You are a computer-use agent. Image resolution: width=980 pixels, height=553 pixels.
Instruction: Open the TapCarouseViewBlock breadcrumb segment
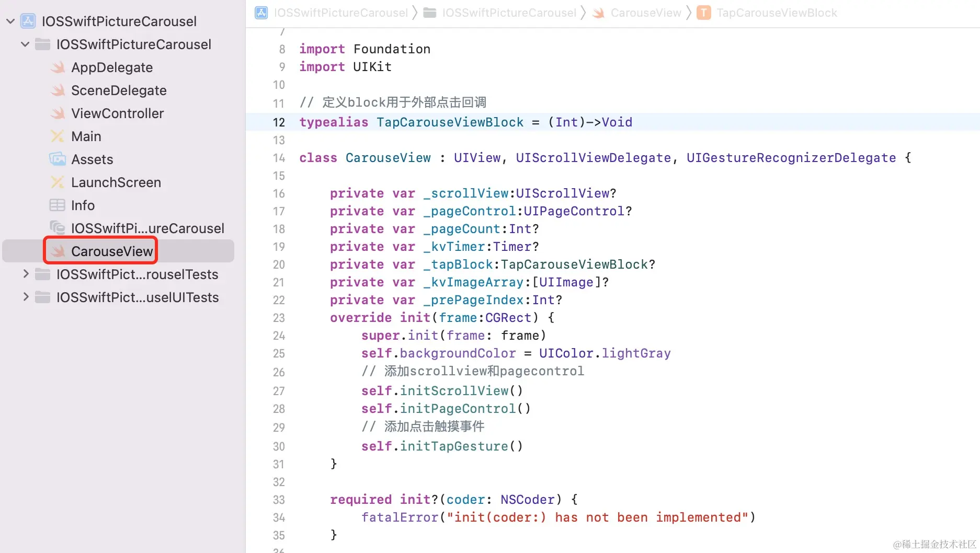(x=777, y=13)
